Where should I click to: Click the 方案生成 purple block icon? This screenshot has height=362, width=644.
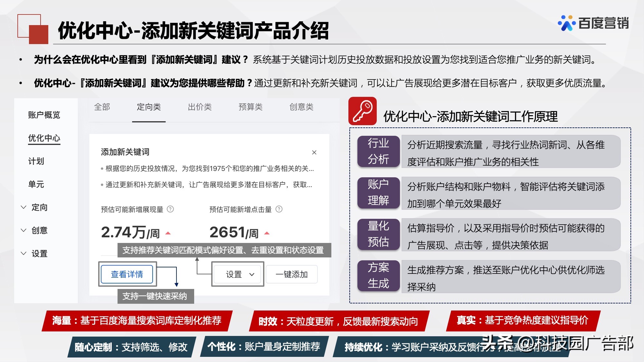click(379, 276)
